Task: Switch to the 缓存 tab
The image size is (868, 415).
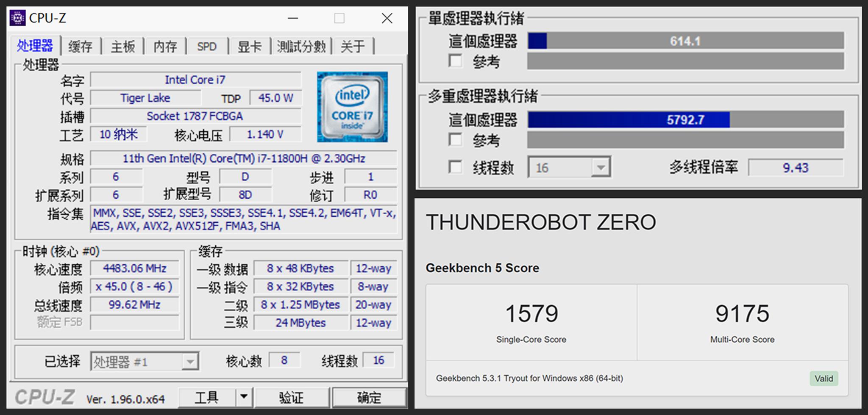Action: coord(81,47)
